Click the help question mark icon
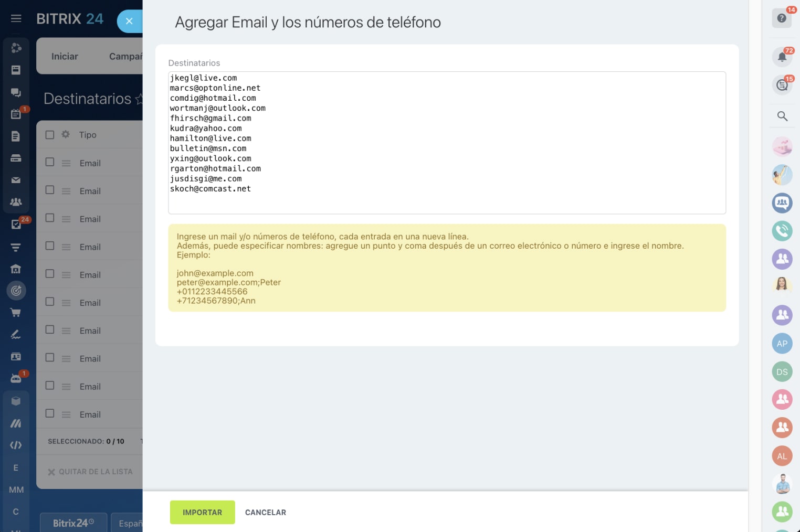The width and height of the screenshot is (800, 532). [x=782, y=18]
